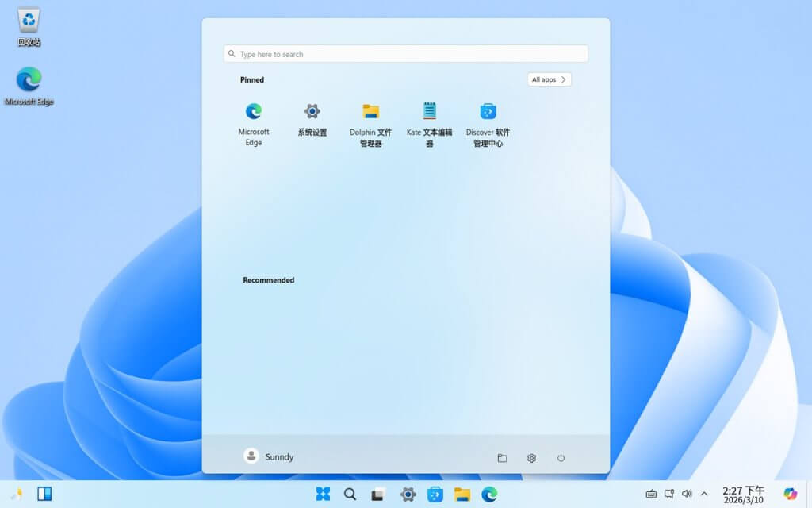Click the Type here to search field
The height and width of the screenshot is (508, 812).
pyautogui.click(x=406, y=54)
